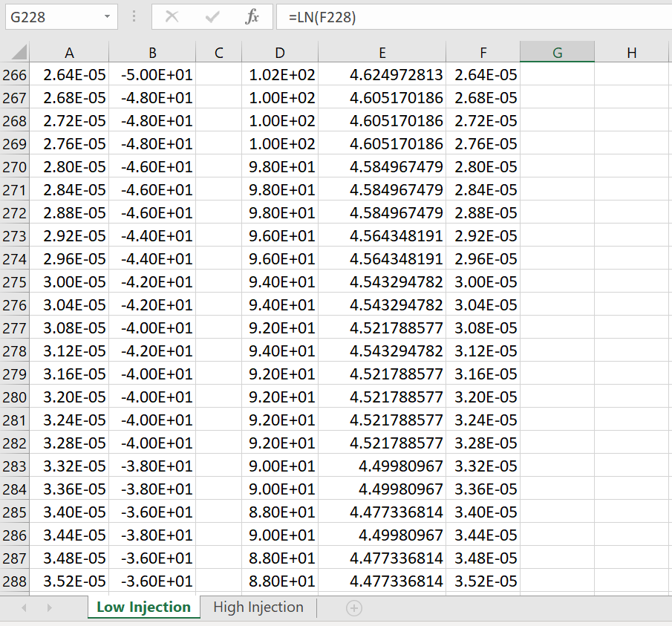Click the Select All corner triangle

pos(19,52)
